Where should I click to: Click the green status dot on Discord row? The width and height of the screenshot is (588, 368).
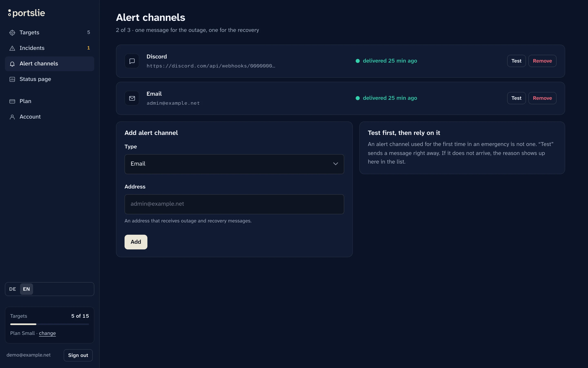point(358,61)
